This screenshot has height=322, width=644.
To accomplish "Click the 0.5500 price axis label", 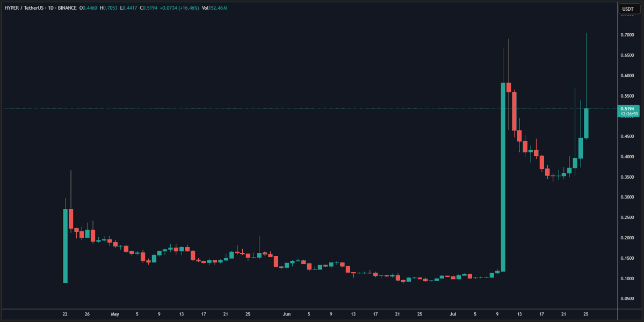I will 628,96.
